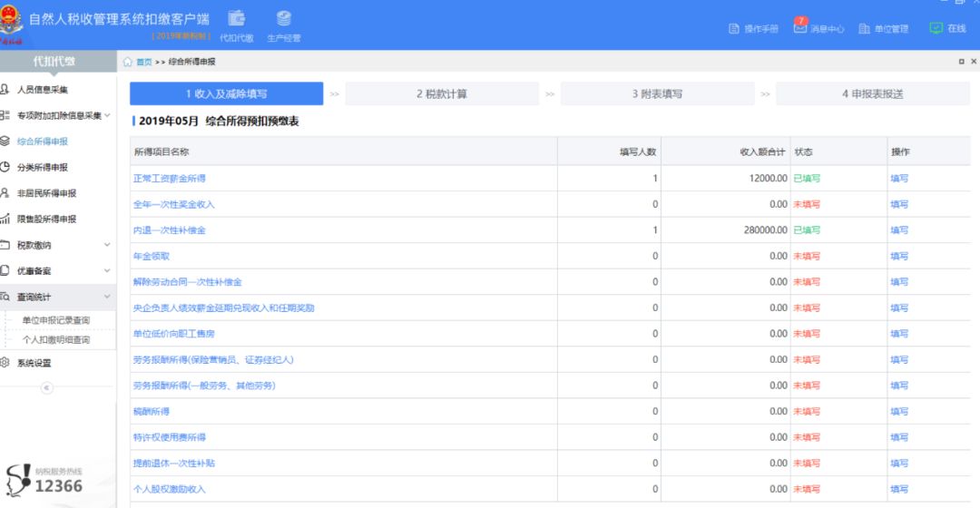Click 填写 for 全年一次性奖金收入 row
The image size is (980, 508).
898,204
